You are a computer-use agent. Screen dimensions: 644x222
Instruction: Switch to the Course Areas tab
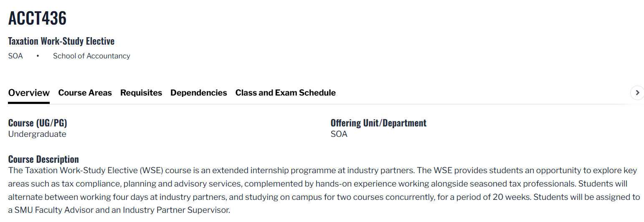(85, 93)
